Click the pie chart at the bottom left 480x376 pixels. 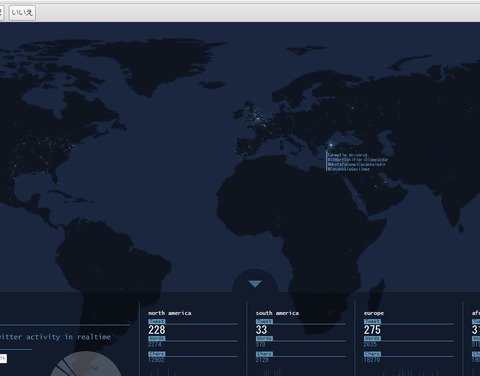(x=86, y=364)
